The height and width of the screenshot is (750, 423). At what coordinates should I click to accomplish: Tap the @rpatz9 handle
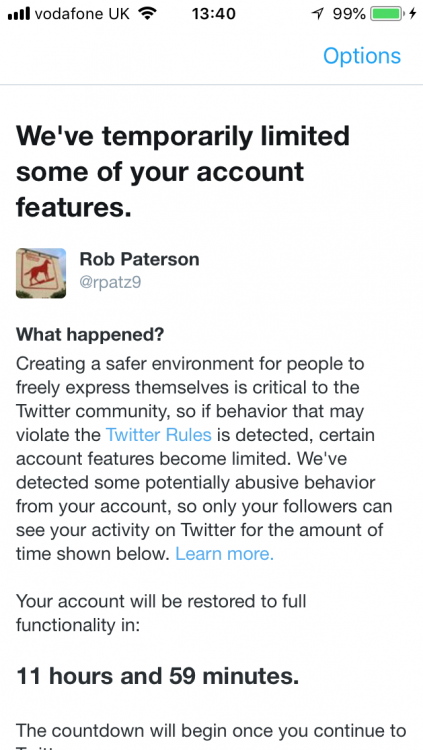pos(110,283)
